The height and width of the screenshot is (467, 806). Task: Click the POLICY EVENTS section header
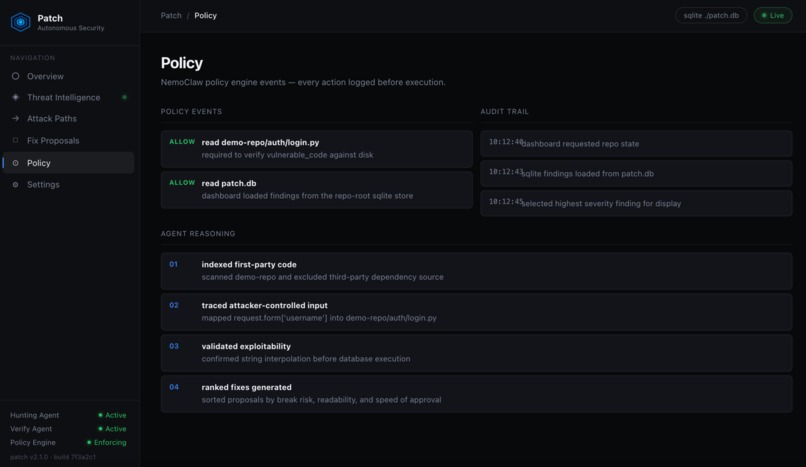191,111
